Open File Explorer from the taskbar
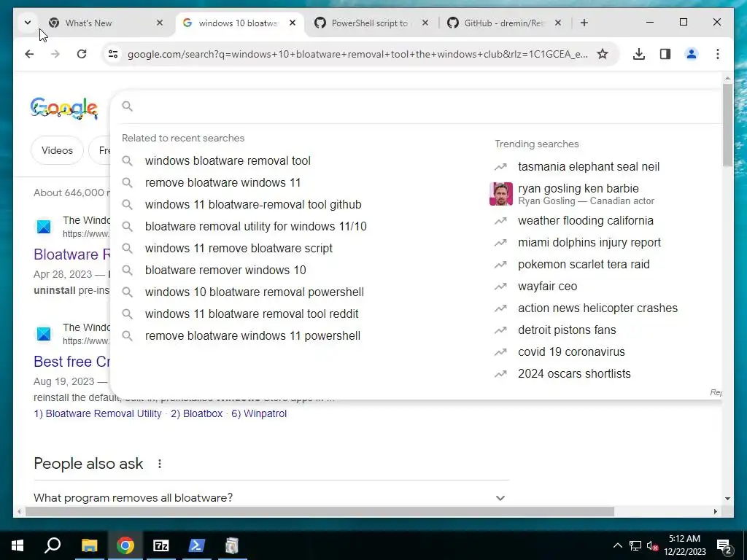The image size is (747, 560). [x=89, y=545]
